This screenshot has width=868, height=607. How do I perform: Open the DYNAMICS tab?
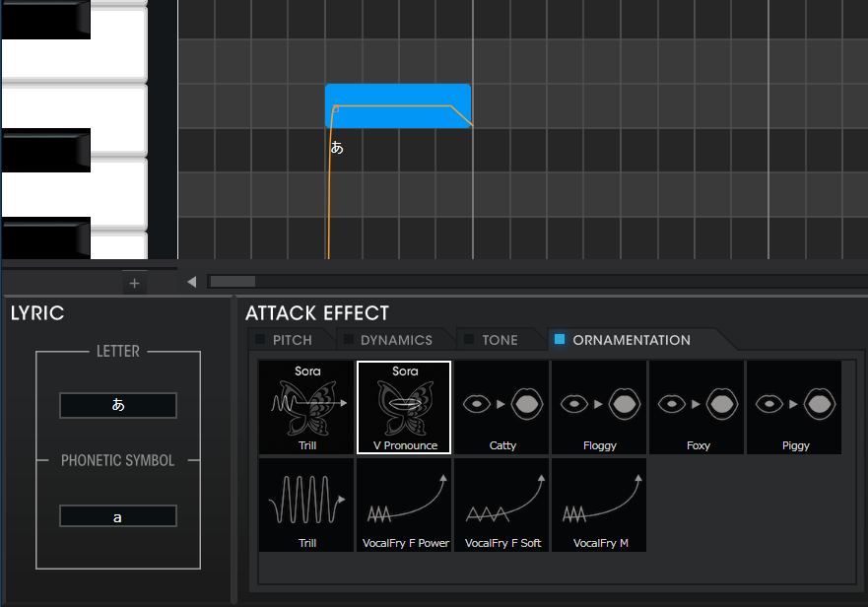coord(396,340)
